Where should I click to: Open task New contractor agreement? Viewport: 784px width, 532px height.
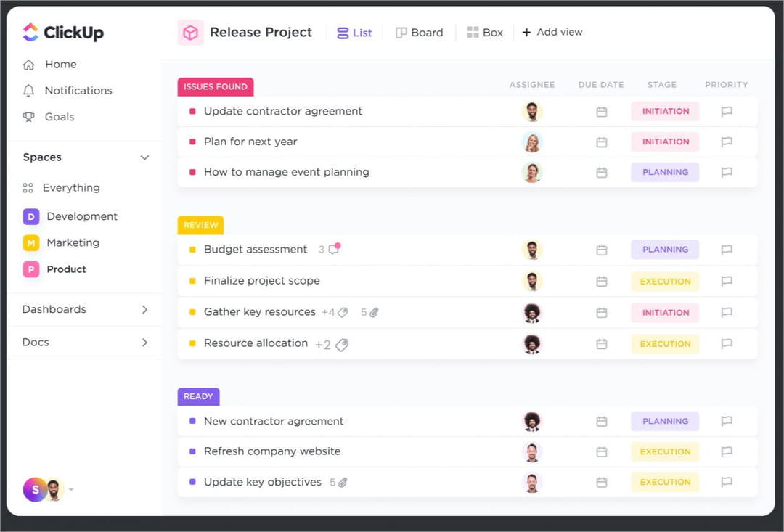tap(274, 422)
